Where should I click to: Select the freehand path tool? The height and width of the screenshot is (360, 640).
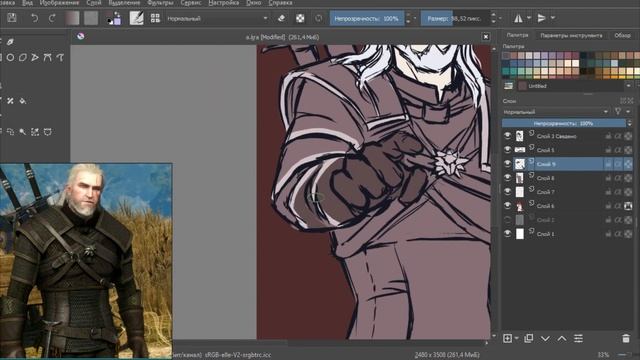(60, 58)
